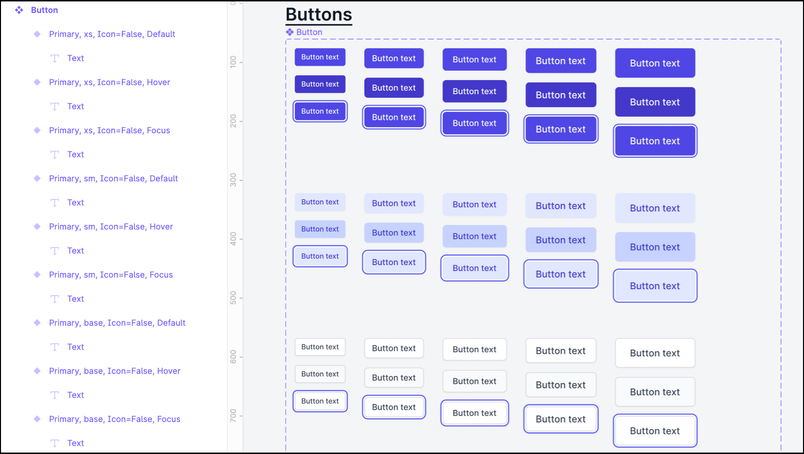The width and height of the screenshot is (804, 454).
Task: Click variant diamond icon for Primary, xs, Default
Action: coord(37,34)
